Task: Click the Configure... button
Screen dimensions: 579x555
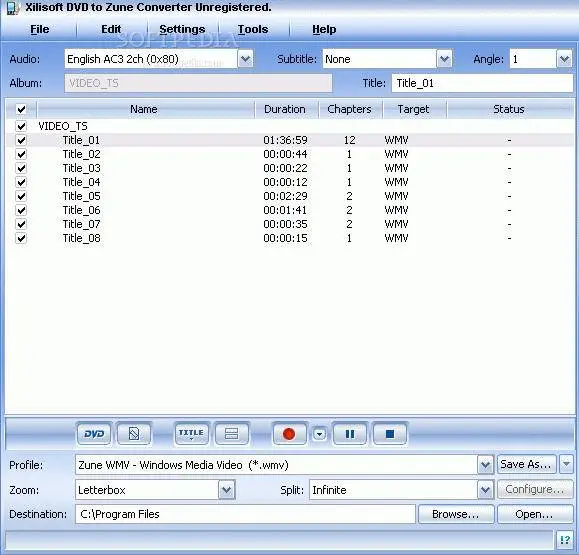Action: [535, 489]
